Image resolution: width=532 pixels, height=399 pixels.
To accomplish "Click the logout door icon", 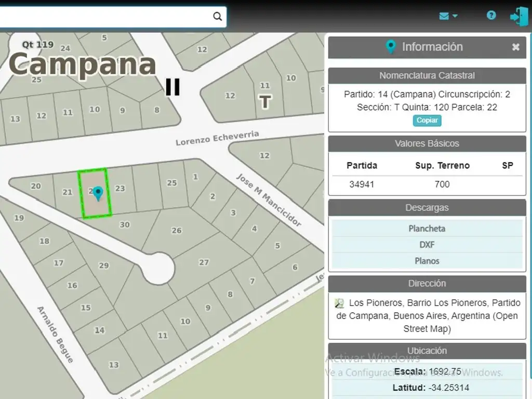I will pos(518,16).
